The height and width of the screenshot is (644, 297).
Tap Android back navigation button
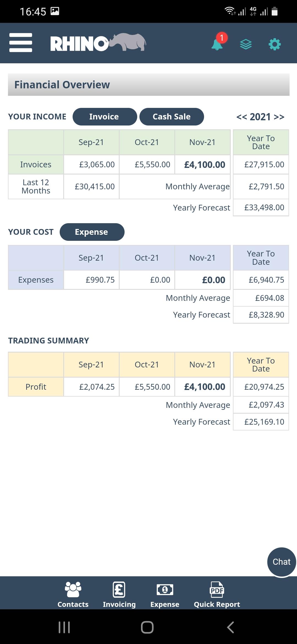[x=230, y=627]
